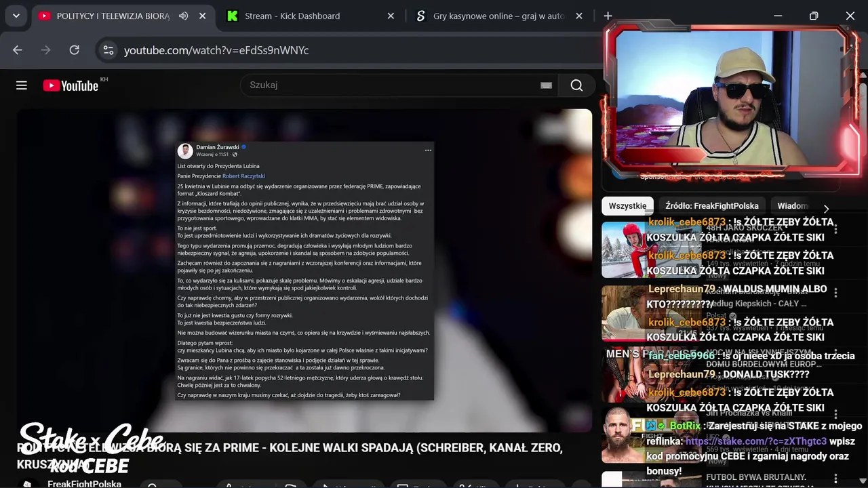Go back with the browser back arrow

click(x=18, y=50)
